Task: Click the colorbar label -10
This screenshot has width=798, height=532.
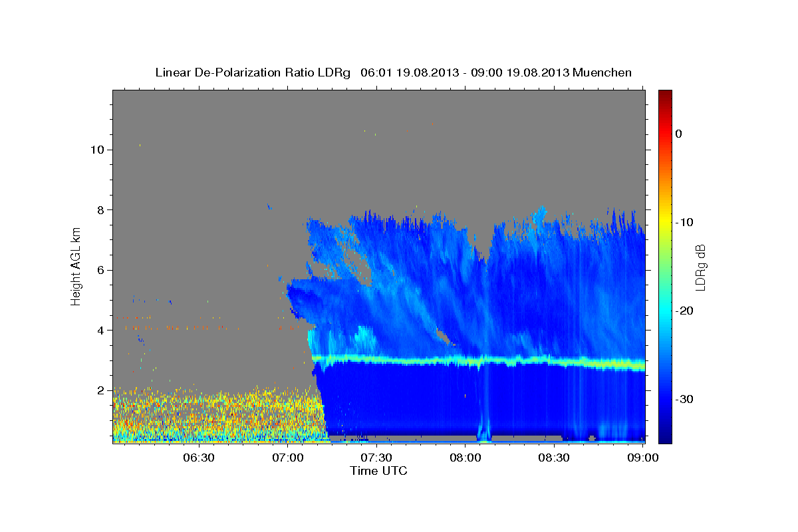Action: [x=684, y=222]
